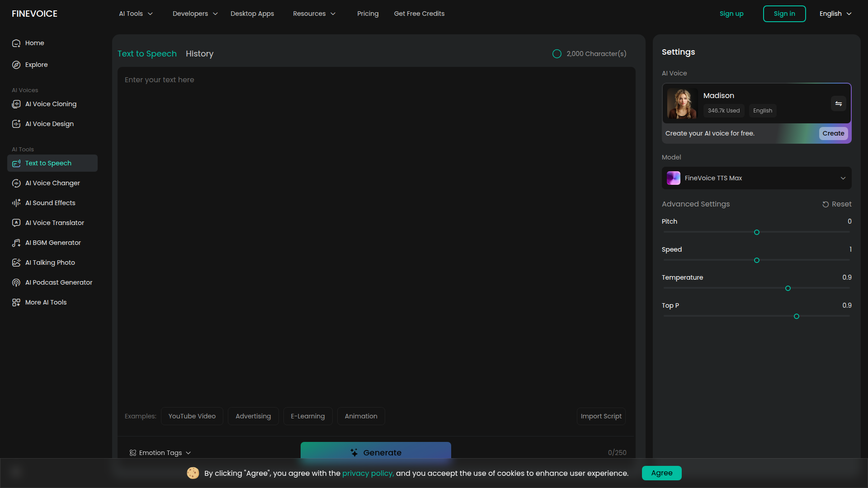
Task: Click the AI Voice Translator icon
Action: 16,223
